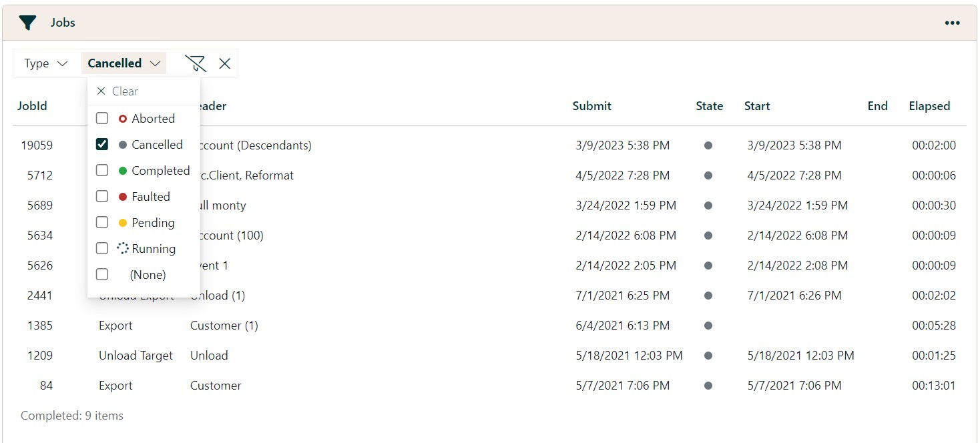
Task: Click the state dot for job 5712
Action: [708, 175]
